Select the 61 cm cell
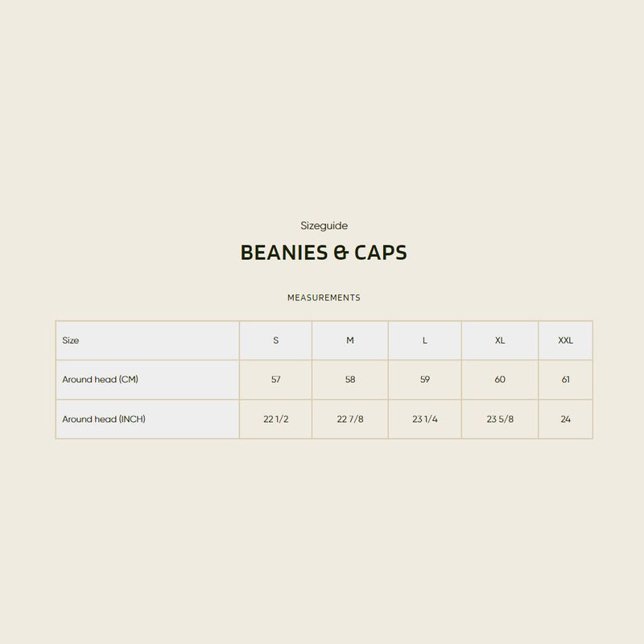Screen dimensions: 644x644 566,379
